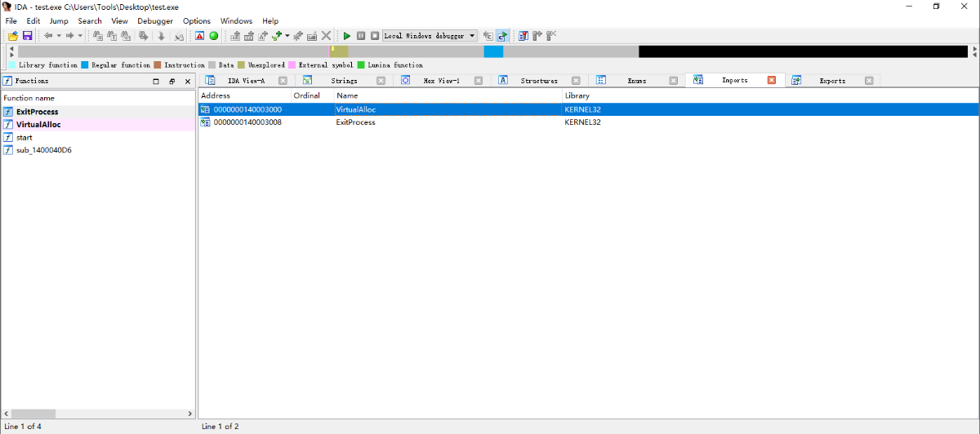Switch to the Hex View-1 tab
The image size is (980, 434).
[441, 81]
